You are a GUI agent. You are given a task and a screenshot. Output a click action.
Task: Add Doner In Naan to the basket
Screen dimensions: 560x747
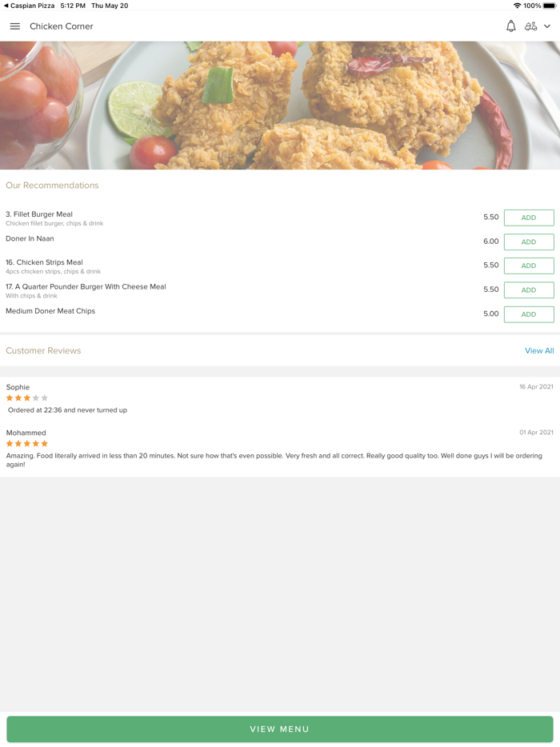[x=528, y=242]
